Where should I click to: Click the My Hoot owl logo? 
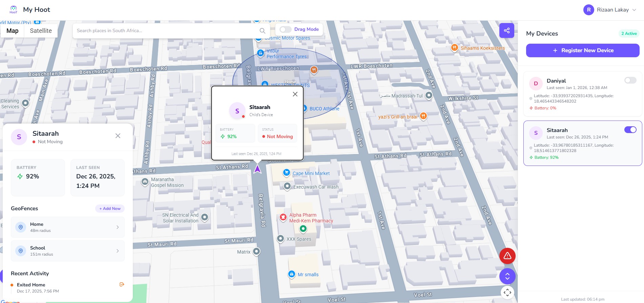tap(14, 9)
